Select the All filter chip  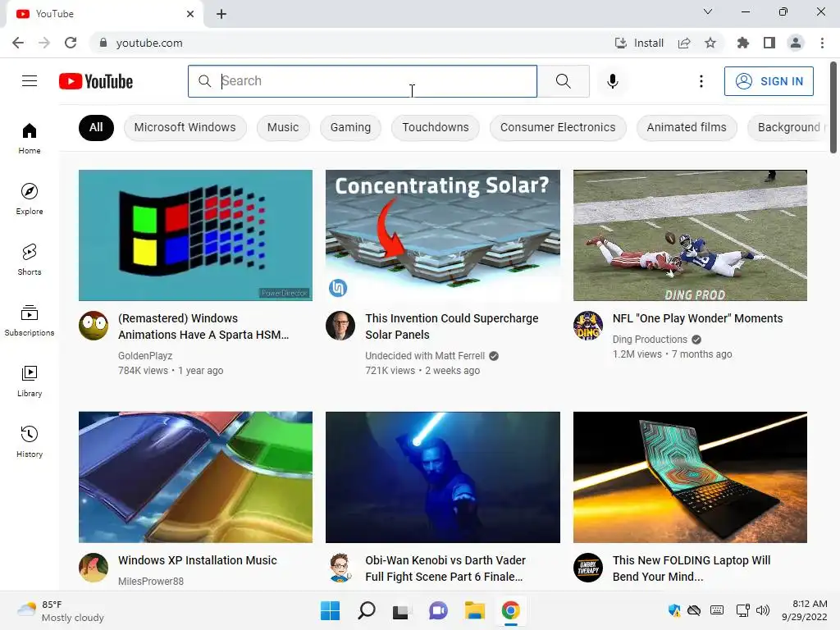tap(96, 127)
